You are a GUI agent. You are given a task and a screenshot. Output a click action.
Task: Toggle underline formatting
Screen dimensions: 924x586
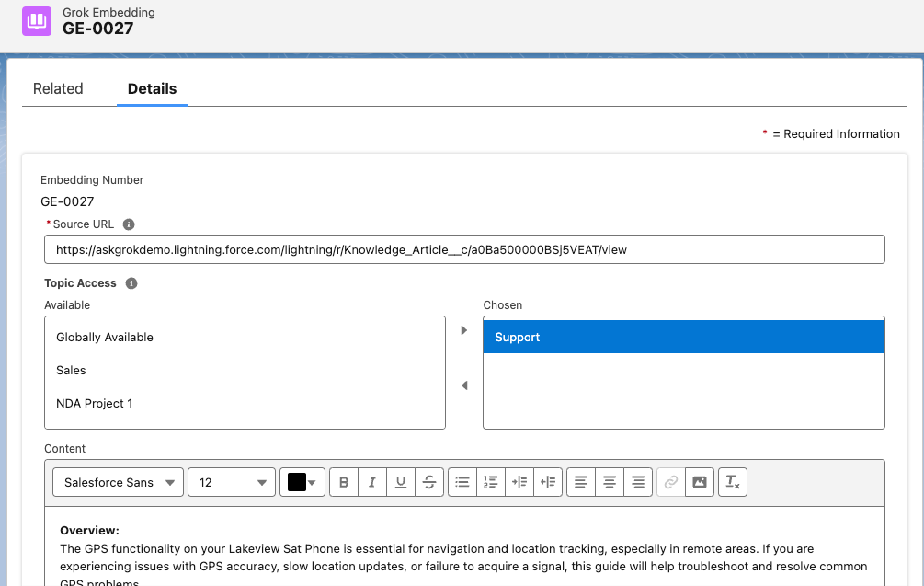click(401, 482)
